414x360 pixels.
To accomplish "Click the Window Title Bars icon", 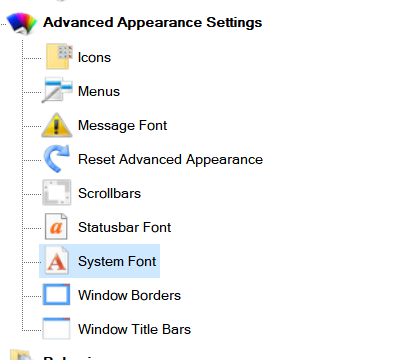I will (56, 328).
